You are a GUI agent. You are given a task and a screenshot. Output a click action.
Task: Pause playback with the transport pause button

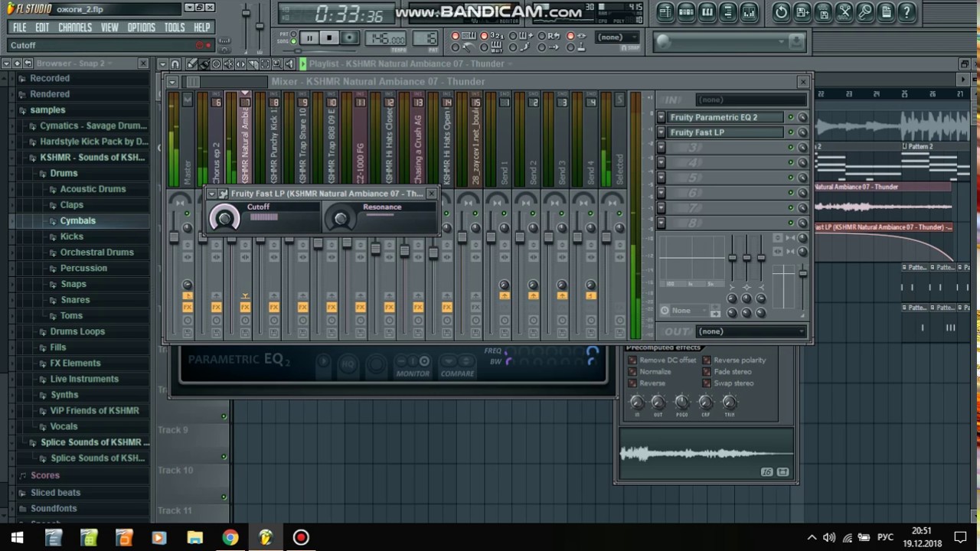pyautogui.click(x=309, y=37)
